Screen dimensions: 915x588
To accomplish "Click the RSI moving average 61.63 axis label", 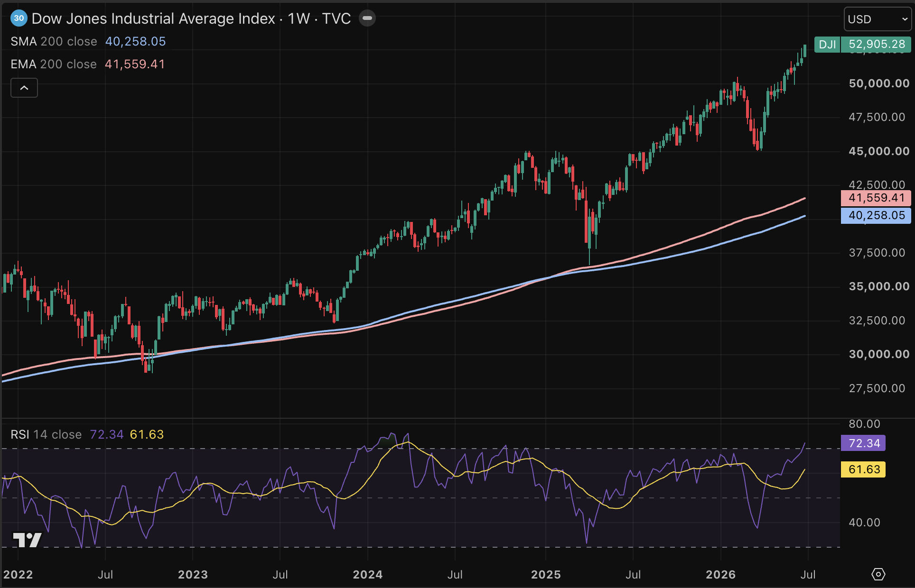I will [863, 469].
